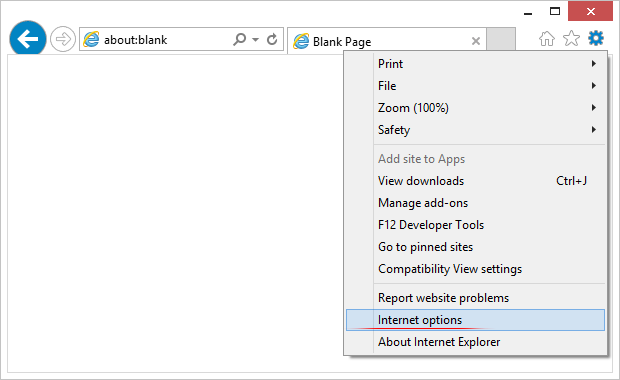Open Compatibility View settings
The height and width of the screenshot is (380, 620).
[476, 269]
